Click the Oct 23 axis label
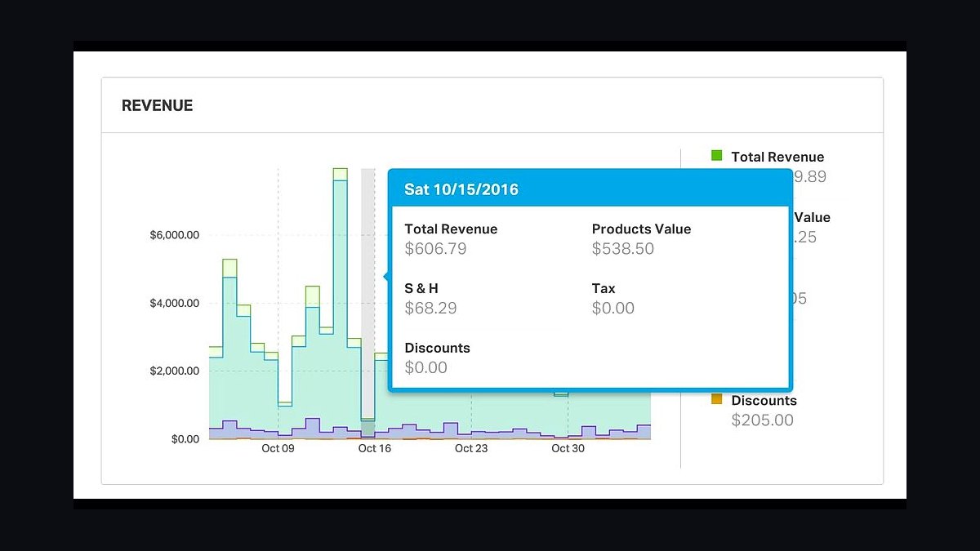 471,448
